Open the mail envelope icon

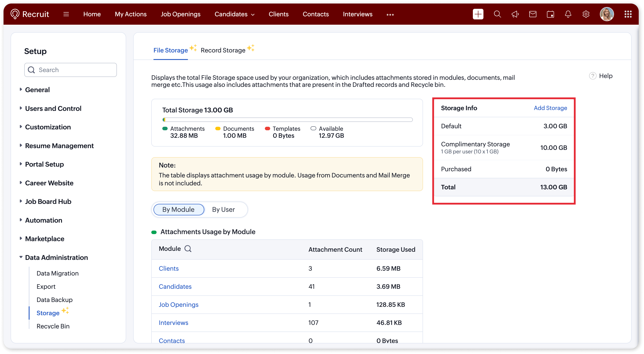[533, 14]
